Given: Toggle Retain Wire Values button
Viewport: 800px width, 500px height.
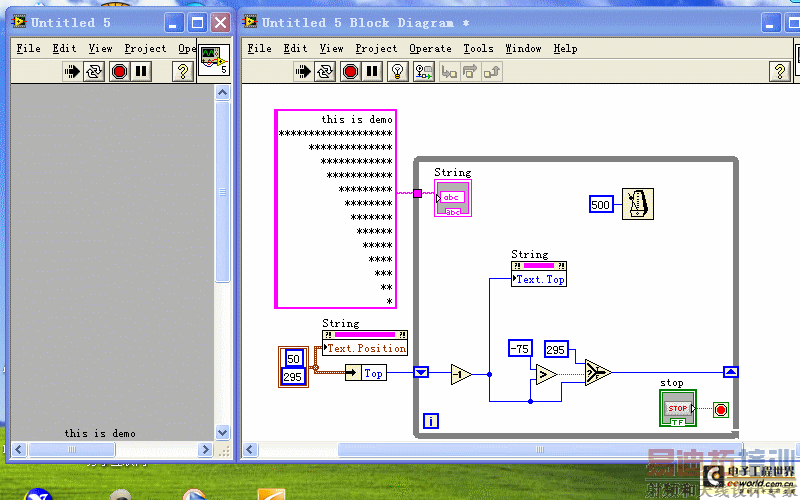Looking at the screenshot, I should pos(424,71).
